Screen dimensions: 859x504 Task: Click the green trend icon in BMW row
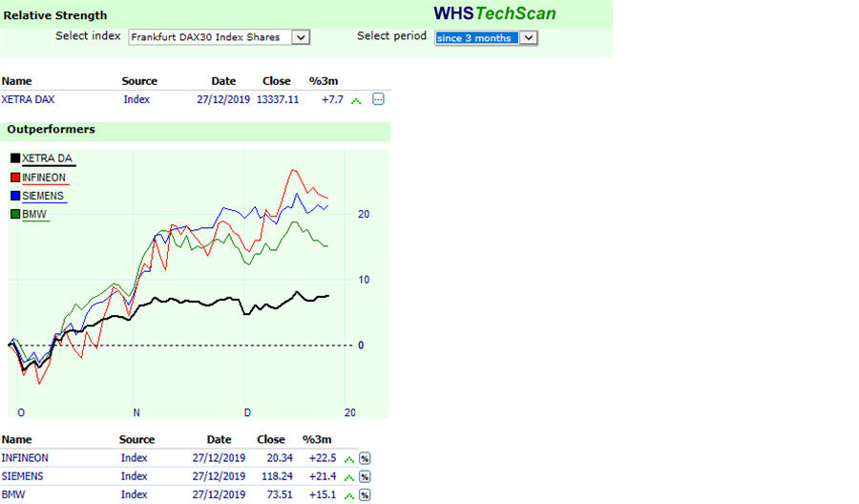point(349,496)
